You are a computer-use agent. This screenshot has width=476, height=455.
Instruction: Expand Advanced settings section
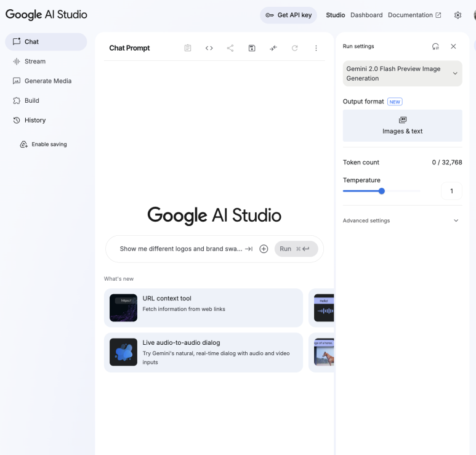click(x=402, y=220)
